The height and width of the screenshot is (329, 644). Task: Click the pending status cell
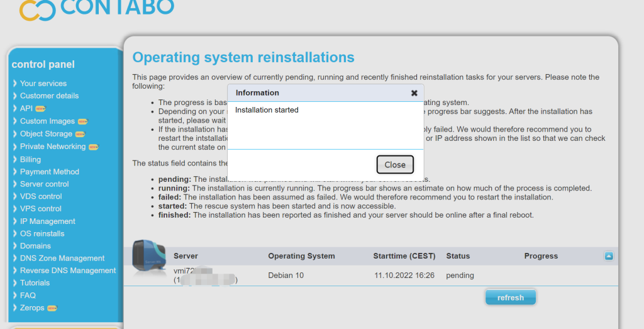[460, 276]
